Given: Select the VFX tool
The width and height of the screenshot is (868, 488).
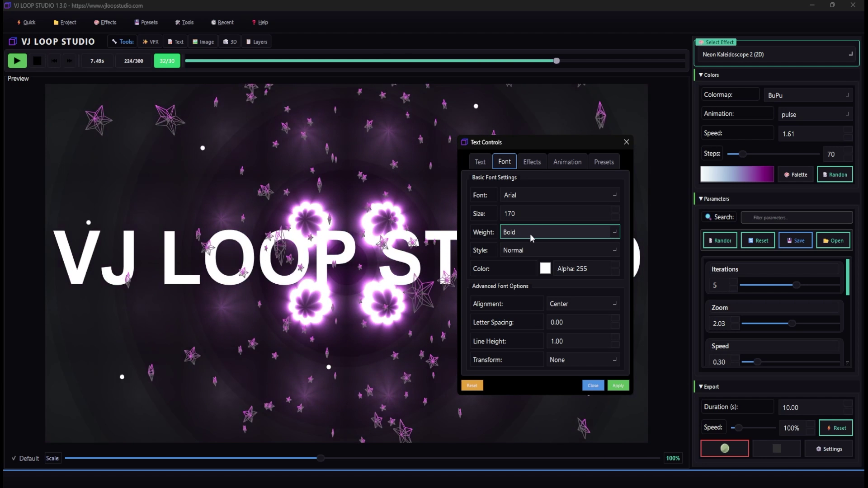Looking at the screenshot, I should [150, 41].
